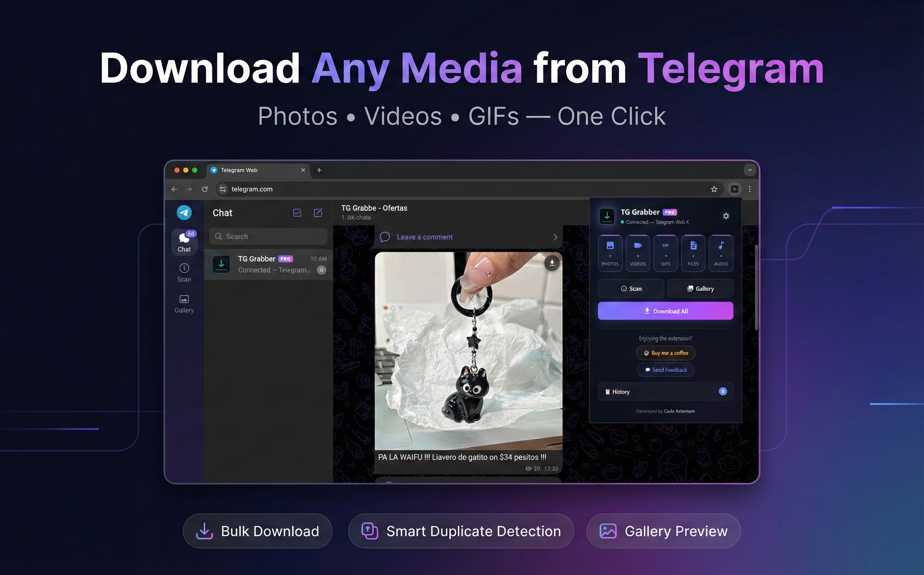Compose a new message in Telegram

tap(318, 212)
